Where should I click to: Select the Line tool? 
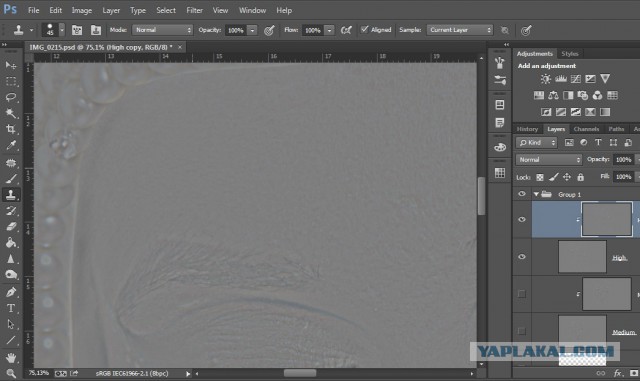click(11, 340)
